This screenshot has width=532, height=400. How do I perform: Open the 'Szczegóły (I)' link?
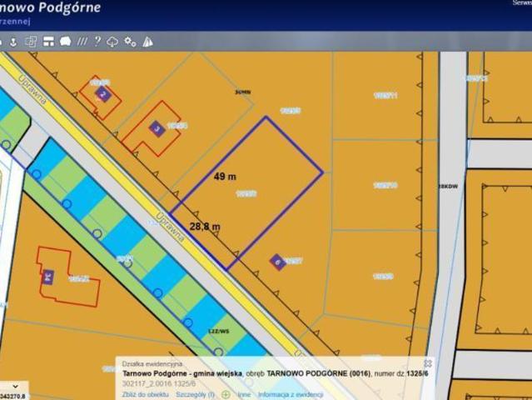pyautogui.click(x=195, y=393)
